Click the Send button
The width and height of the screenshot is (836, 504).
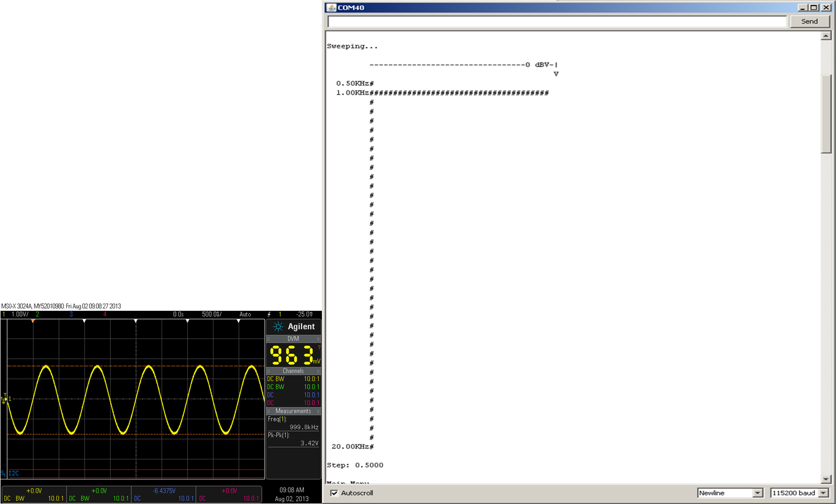click(x=809, y=21)
